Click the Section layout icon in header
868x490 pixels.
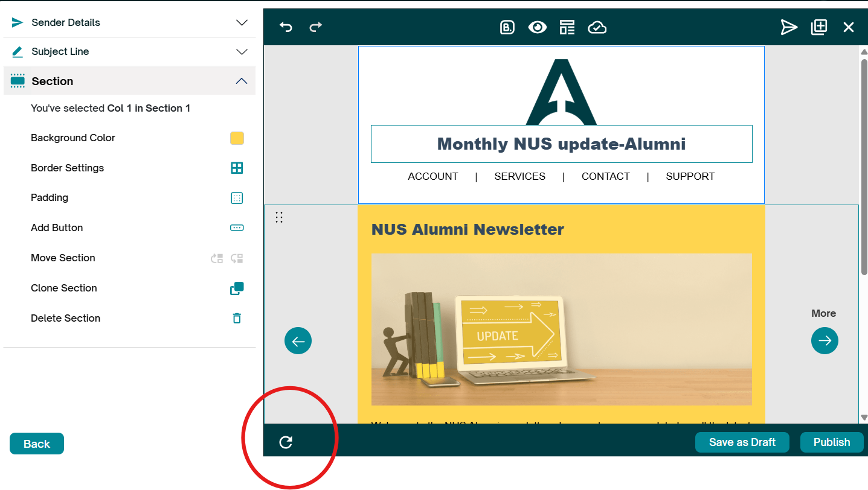18,81
